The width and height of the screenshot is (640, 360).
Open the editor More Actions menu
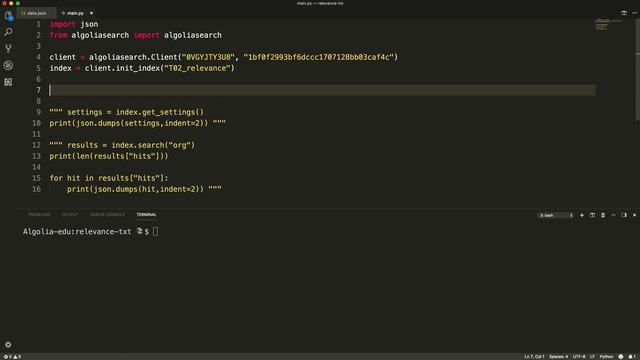(634, 13)
